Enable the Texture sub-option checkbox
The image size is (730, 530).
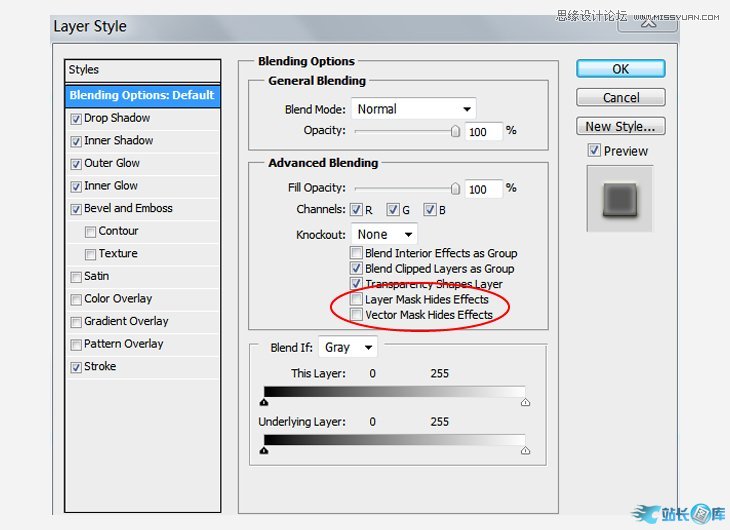pyautogui.click(x=91, y=254)
